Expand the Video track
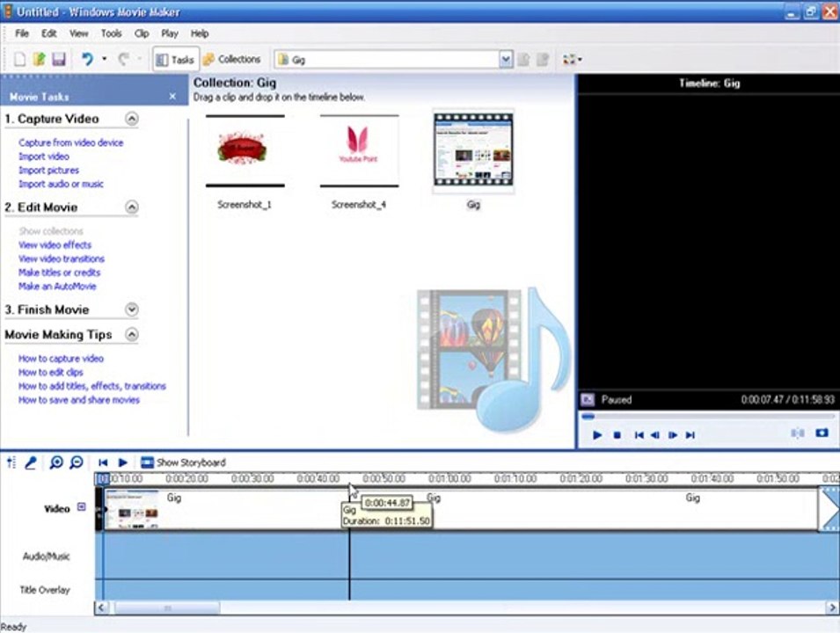The width and height of the screenshot is (840, 633). point(81,506)
